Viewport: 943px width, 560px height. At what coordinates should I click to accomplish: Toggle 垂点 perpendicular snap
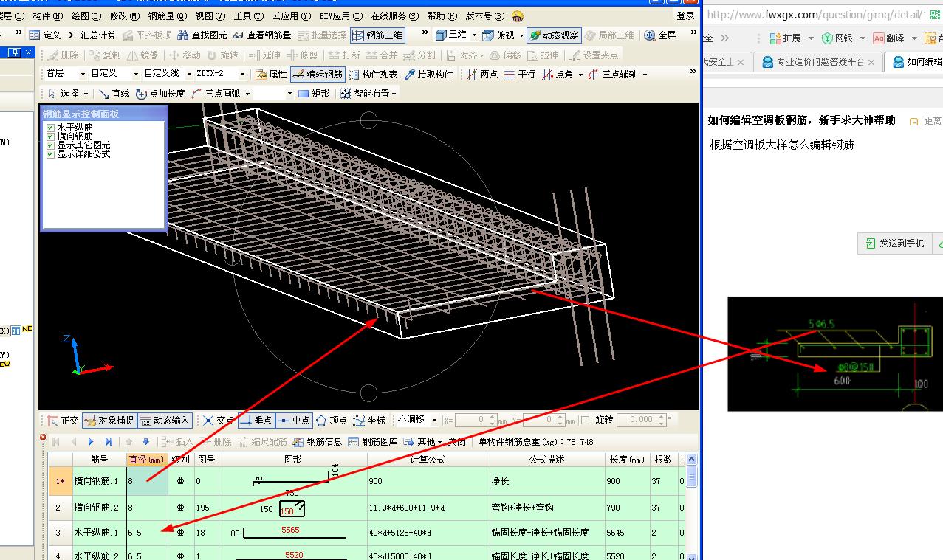tap(256, 420)
